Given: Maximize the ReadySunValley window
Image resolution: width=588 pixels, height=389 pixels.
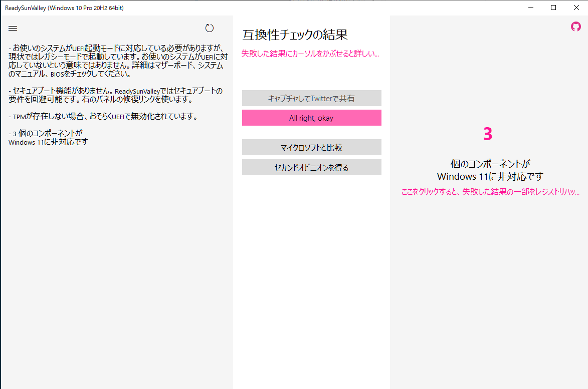Looking at the screenshot, I should coord(553,8).
